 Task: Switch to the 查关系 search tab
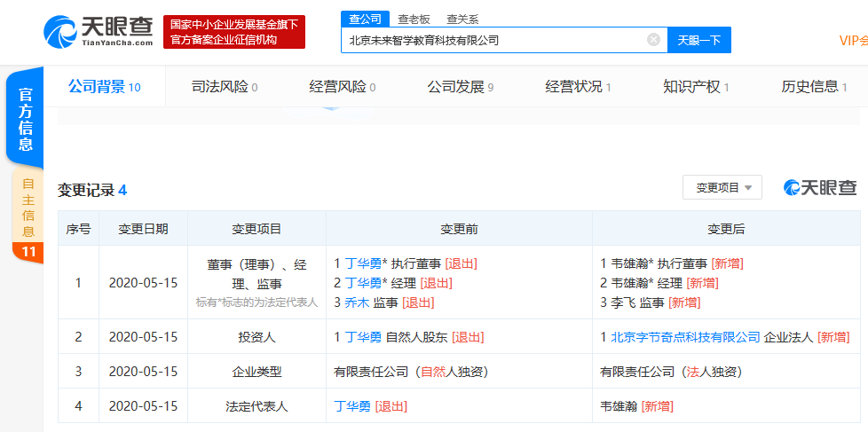462,18
